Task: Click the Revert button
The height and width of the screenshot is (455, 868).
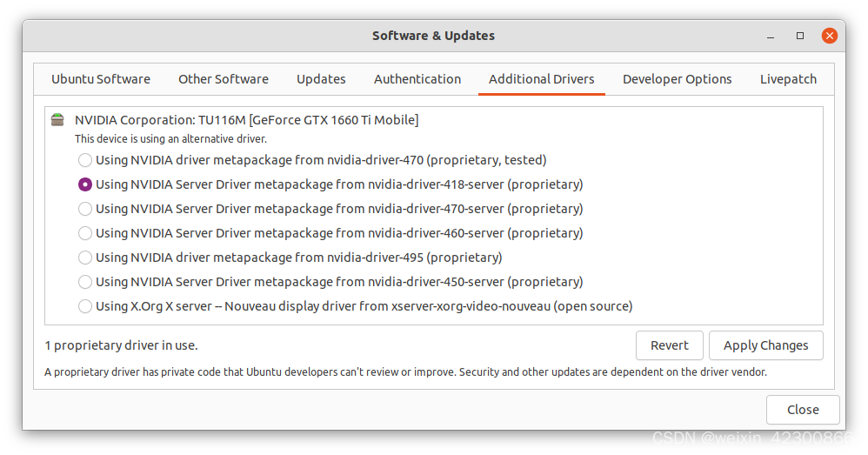Action: (x=670, y=345)
